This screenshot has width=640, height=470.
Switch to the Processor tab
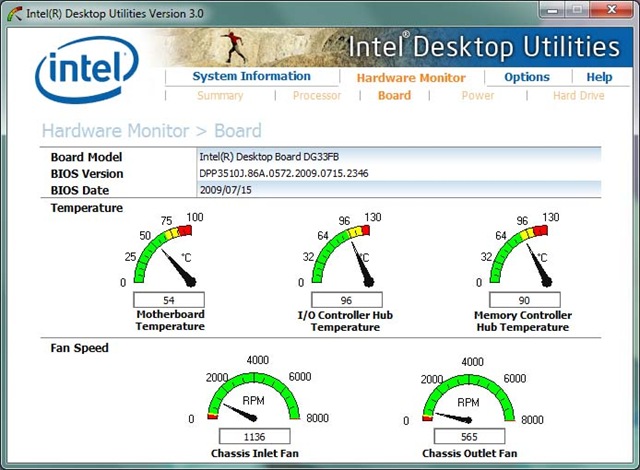(316, 96)
